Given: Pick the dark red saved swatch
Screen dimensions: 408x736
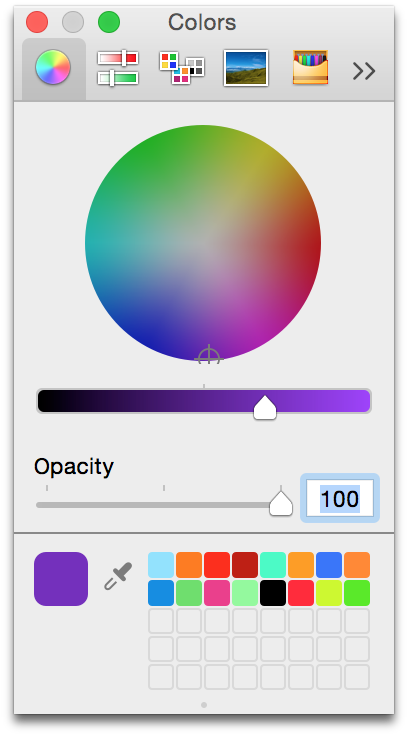Looking at the screenshot, I should click(245, 565).
